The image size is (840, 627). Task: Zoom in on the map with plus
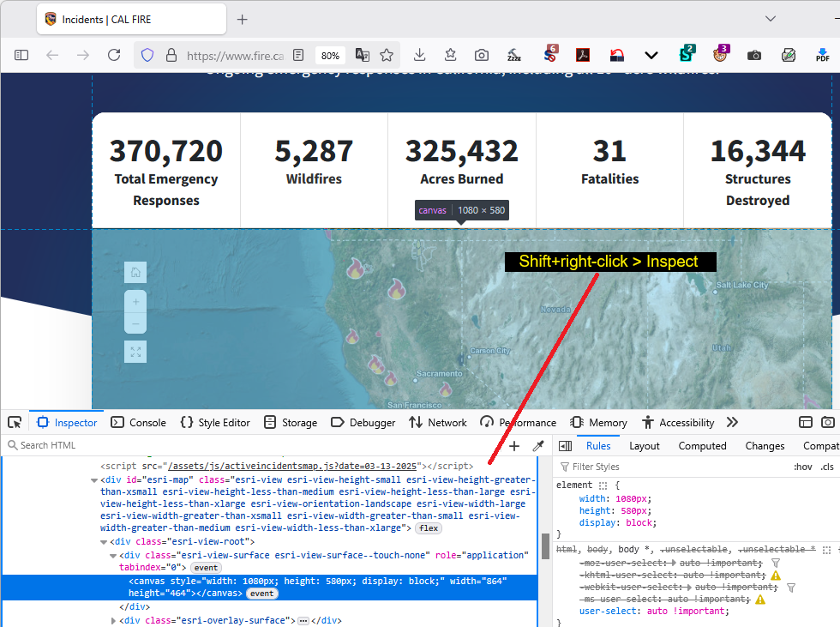(x=135, y=302)
